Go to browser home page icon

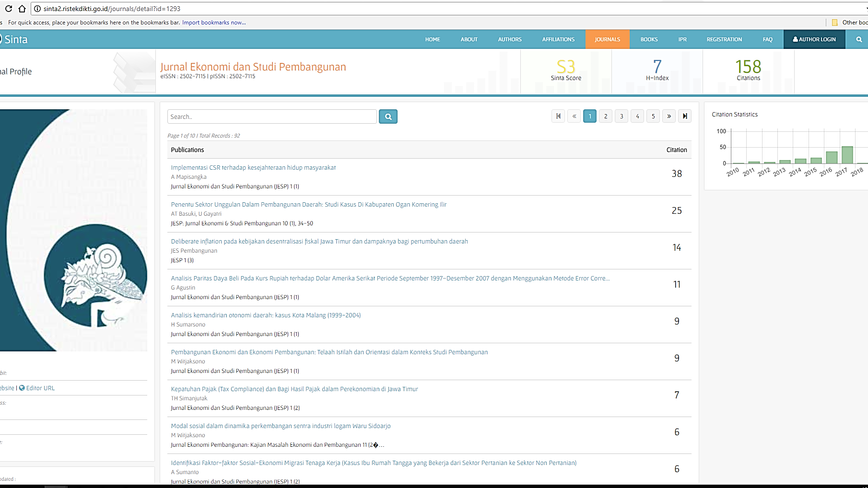(x=22, y=9)
